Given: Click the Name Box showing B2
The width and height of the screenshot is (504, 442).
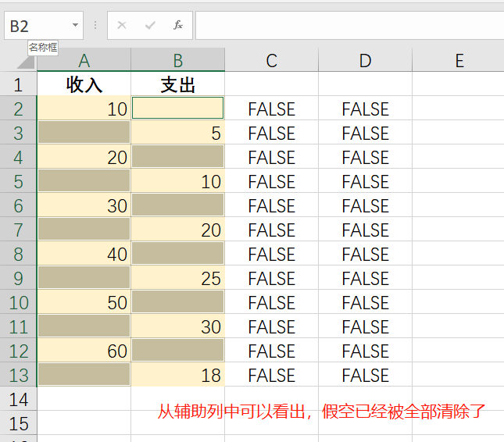Looking at the screenshot, I should coord(44,25).
